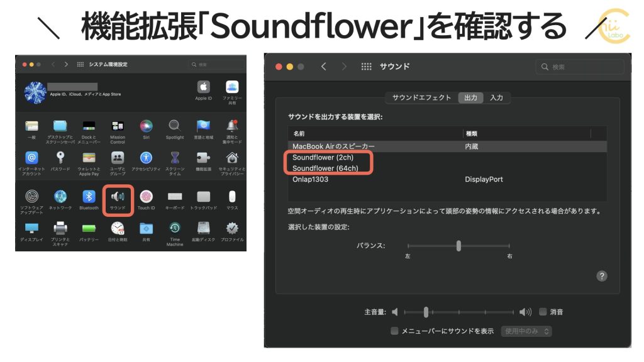Enable the 消音 (Mute) checkbox
Image resolution: width=644 pixels, height=362 pixels.
tap(543, 312)
